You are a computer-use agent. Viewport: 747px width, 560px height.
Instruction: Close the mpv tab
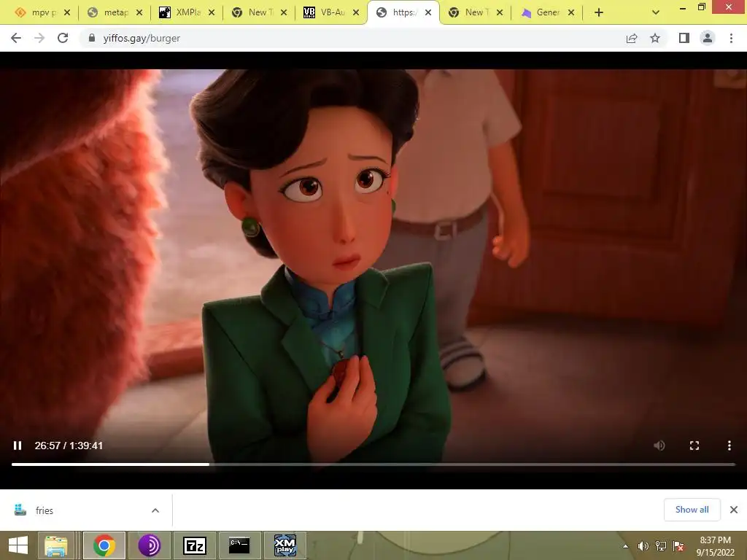(67, 13)
